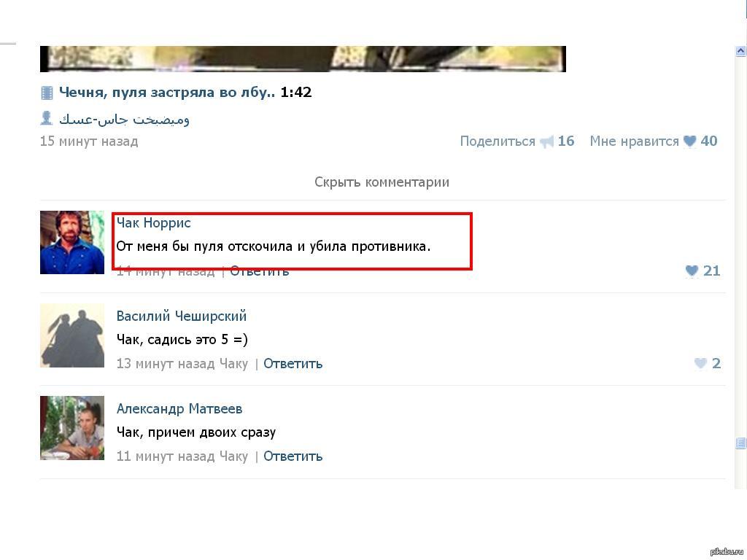Click the video film-strip icon
This screenshot has width=747, height=560.
click(47, 93)
